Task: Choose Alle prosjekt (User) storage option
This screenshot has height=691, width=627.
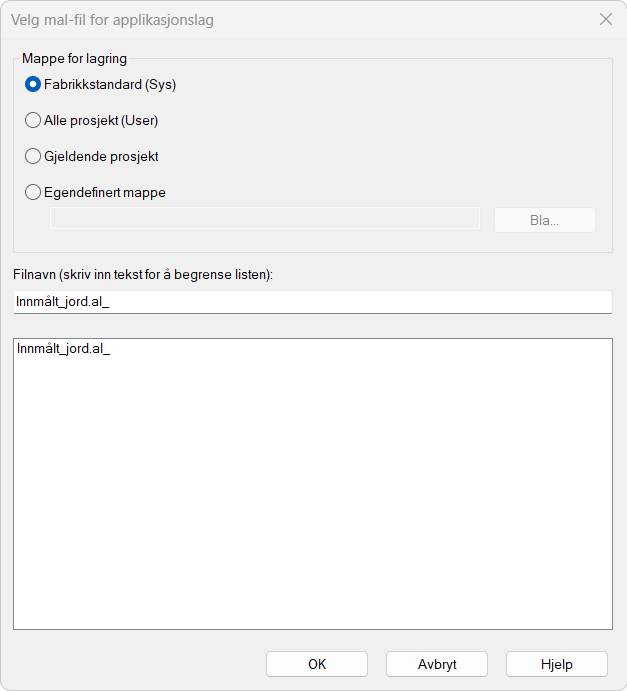Action: [33, 121]
